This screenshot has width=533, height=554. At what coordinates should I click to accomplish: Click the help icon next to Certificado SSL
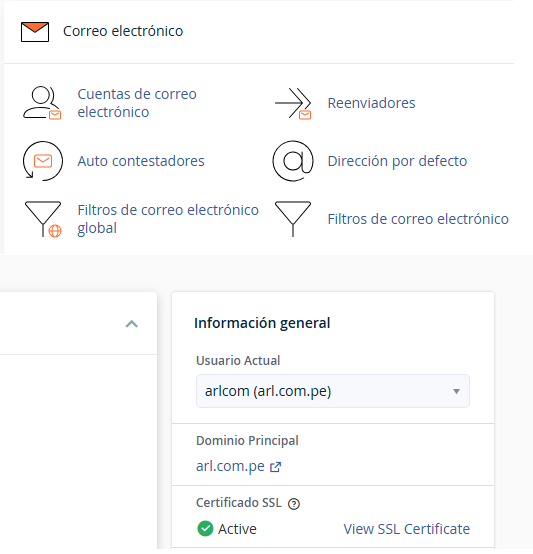coord(294,504)
